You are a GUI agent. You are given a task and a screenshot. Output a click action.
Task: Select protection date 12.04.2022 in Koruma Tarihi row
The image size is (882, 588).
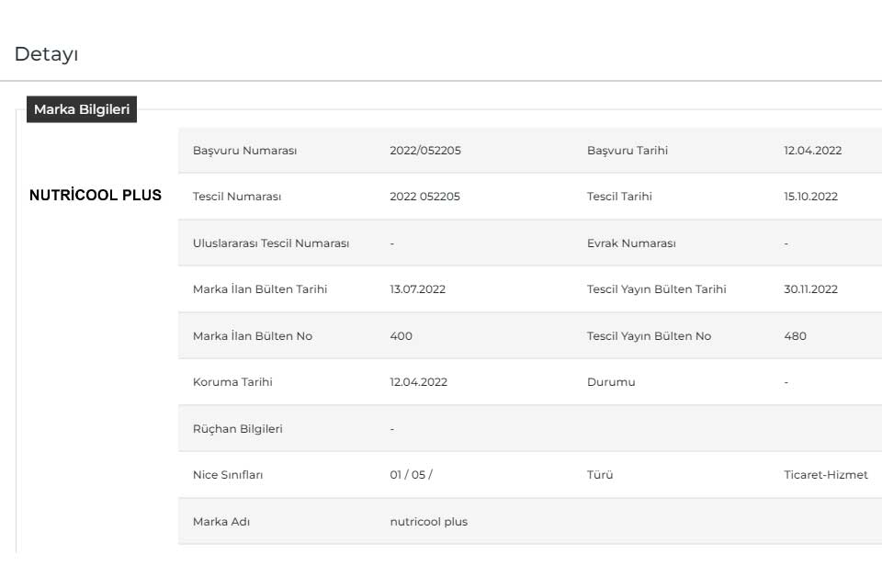[x=419, y=382]
